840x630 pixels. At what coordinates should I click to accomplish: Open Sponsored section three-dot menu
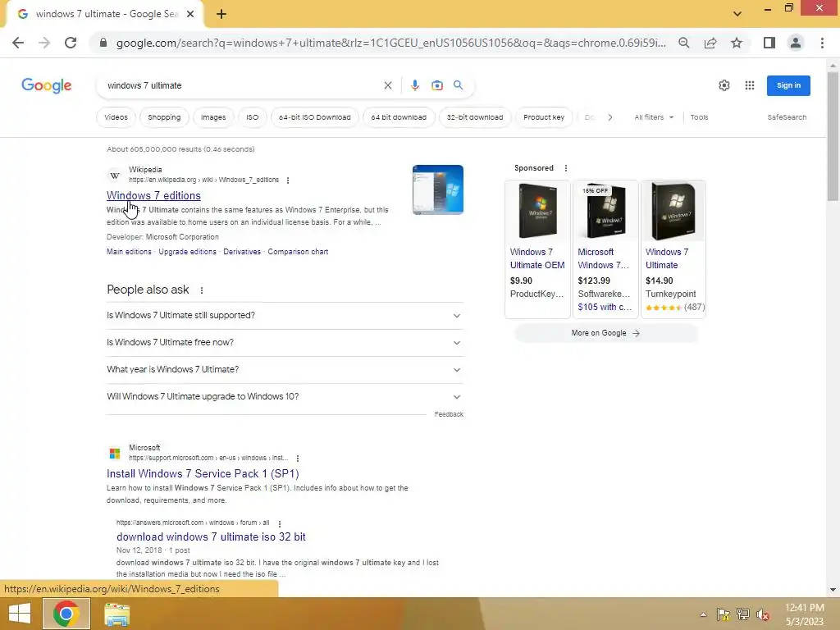coord(566,168)
